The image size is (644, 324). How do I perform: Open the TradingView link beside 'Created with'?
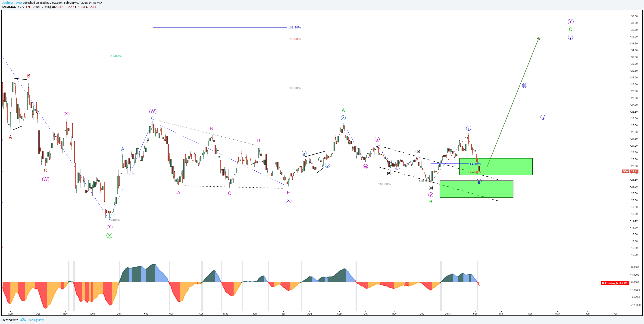[x=35, y=320]
